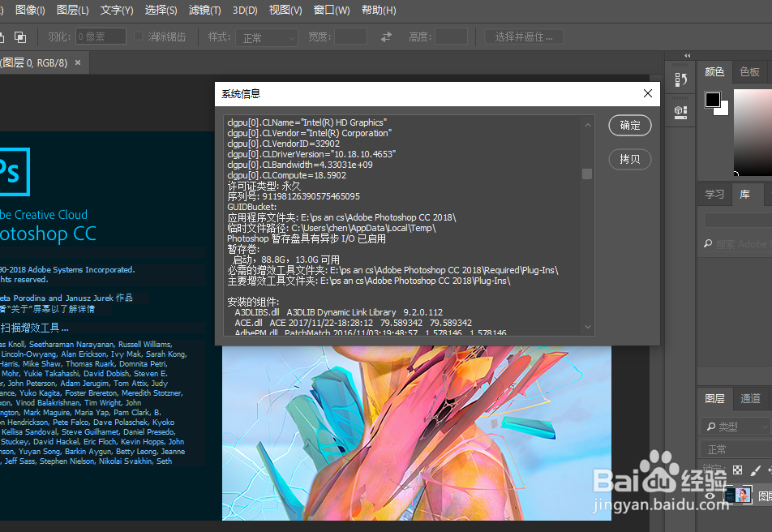Click the system info scrollbar thumb
This screenshot has width=772, height=532.
587,174
